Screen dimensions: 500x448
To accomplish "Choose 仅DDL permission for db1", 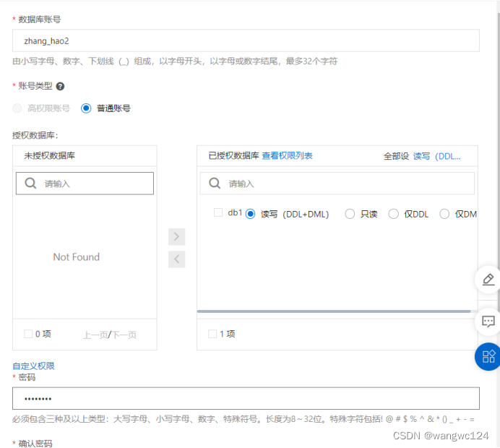I will pyautogui.click(x=394, y=214).
